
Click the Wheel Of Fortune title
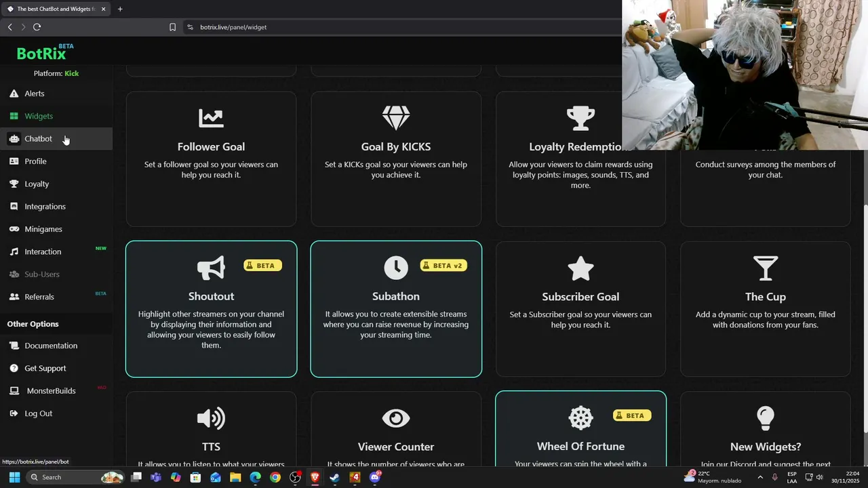[x=580, y=447]
